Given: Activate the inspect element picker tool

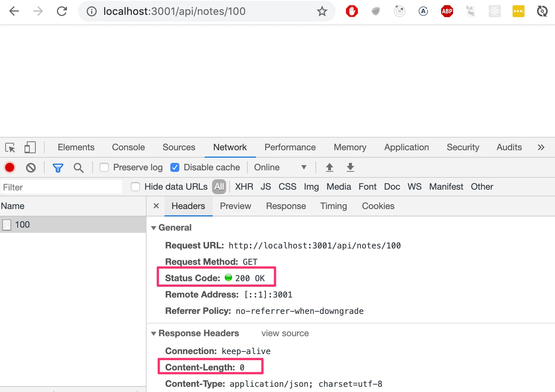Looking at the screenshot, I should click(10, 148).
